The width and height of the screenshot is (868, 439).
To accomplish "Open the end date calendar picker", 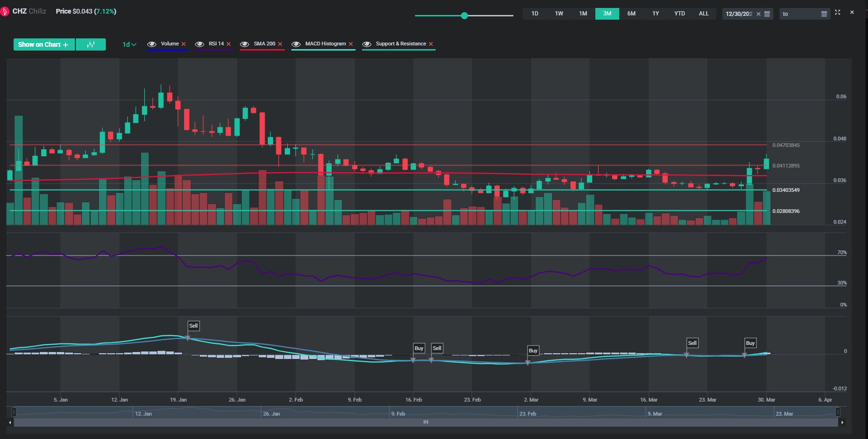I will [x=824, y=14].
